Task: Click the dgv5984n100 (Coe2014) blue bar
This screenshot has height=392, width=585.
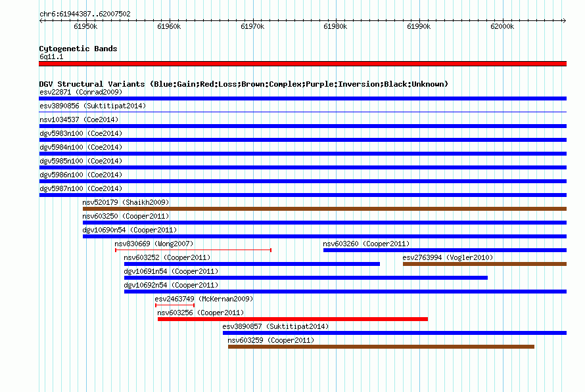Action: pyautogui.click(x=302, y=154)
